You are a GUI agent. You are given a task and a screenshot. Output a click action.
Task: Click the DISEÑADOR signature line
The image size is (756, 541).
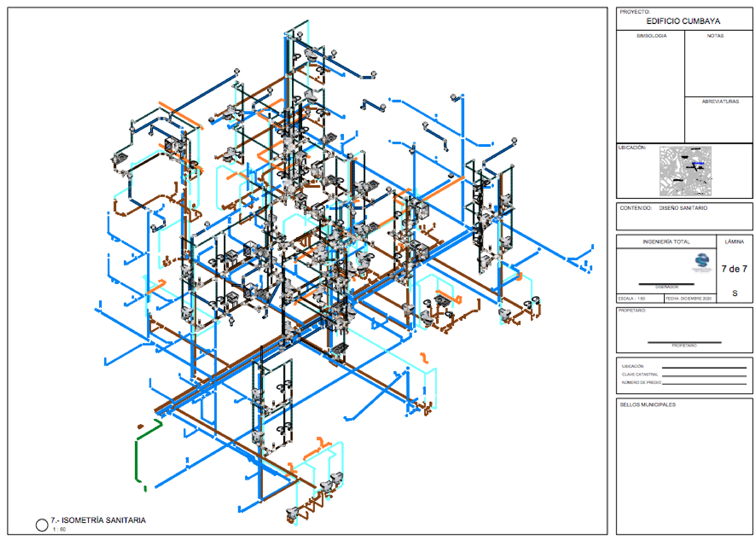click(x=666, y=284)
